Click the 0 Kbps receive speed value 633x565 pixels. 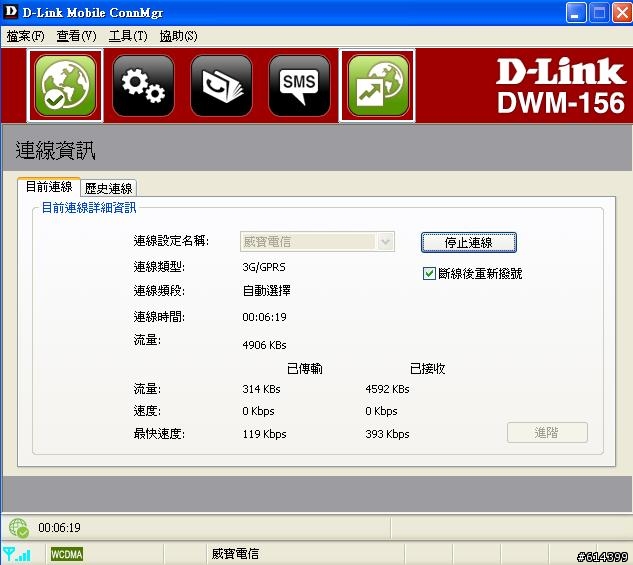click(x=381, y=411)
